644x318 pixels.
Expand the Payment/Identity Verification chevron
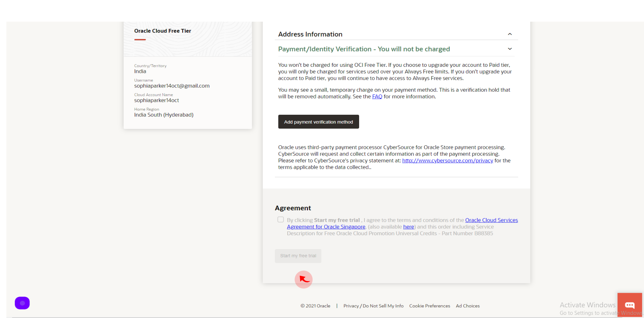(510, 49)
